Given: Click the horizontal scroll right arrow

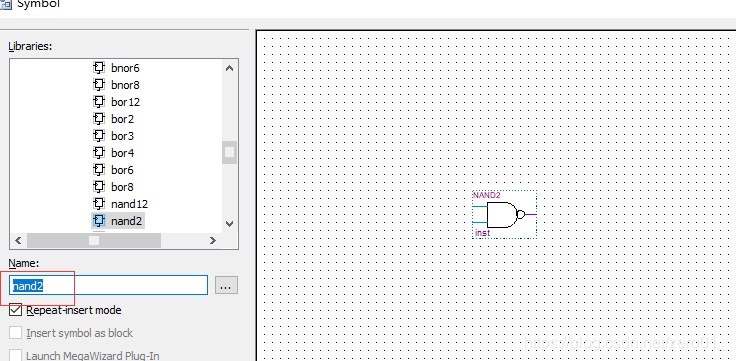Looking at the screenshot, I should click(x=213, y=240).
